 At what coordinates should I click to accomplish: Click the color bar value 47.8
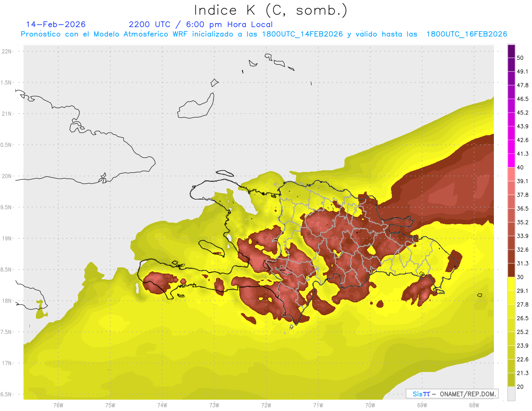click(523, 85)
